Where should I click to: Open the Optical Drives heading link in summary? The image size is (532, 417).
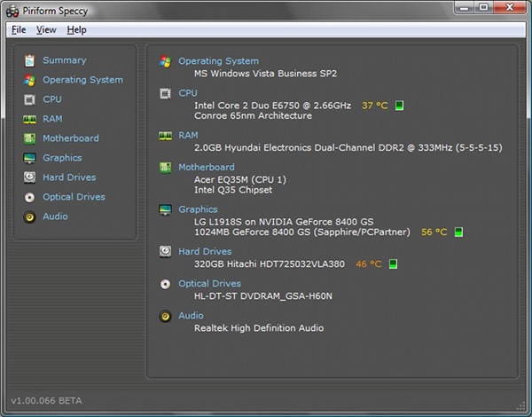pos(209,284)
